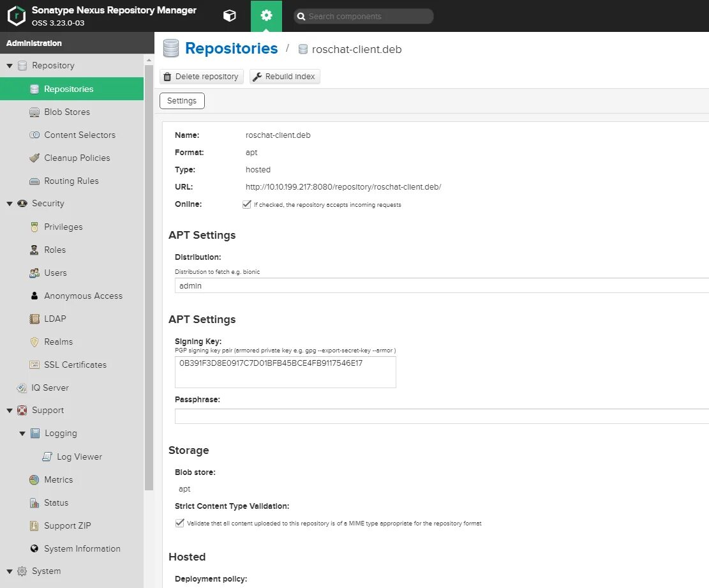
Task: Click the Signing Key text area
Action: tap(285, 372)
